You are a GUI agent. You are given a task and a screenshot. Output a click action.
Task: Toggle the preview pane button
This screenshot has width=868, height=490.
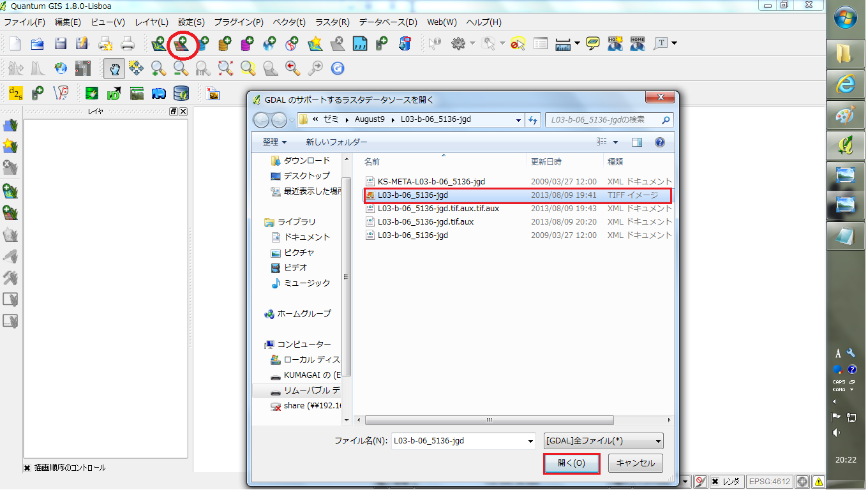637,142
